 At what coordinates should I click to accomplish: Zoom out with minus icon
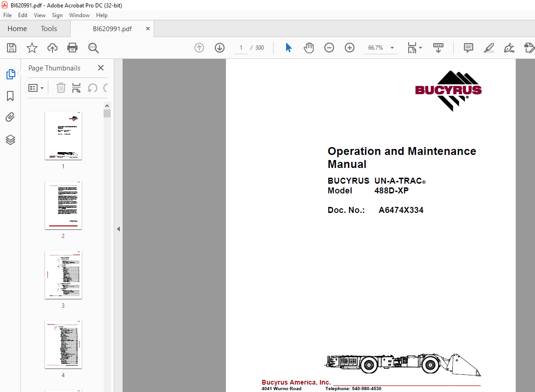(x=329, y=48)
